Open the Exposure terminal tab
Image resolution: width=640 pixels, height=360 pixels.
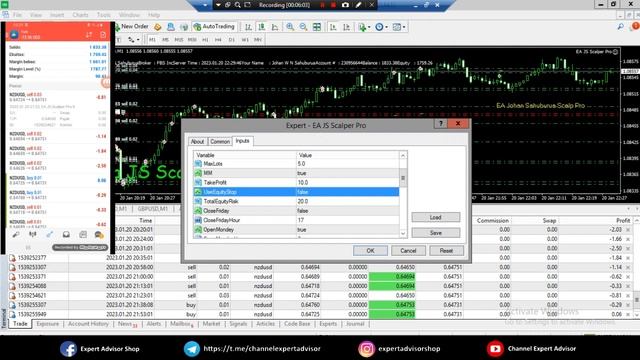[x=47, y=324]
